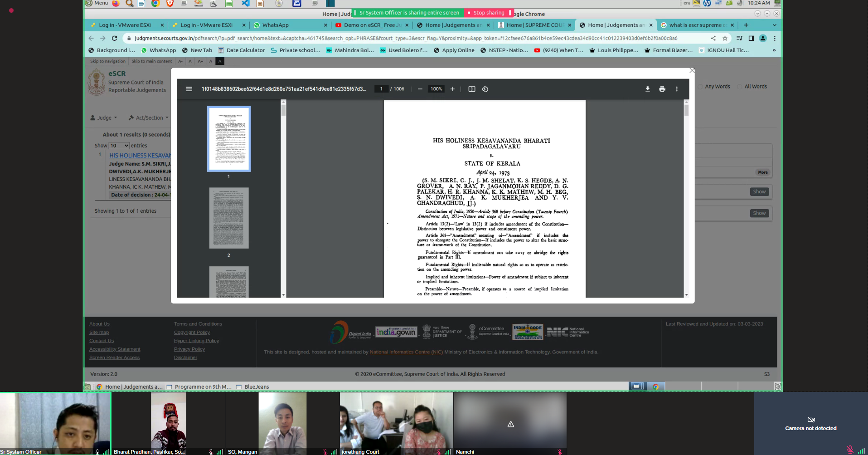
Task: Switch to first Log in - VMware ESXi tab
Action: coord(125,25)
